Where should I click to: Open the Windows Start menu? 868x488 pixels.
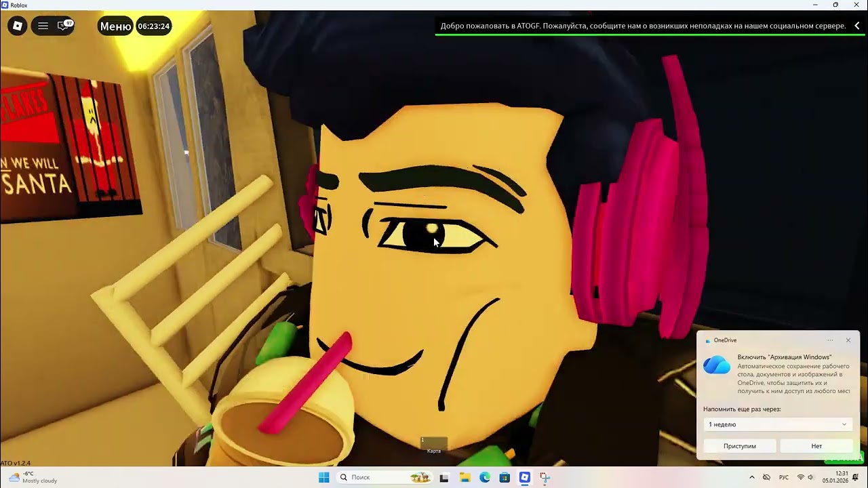coord(324,477)
